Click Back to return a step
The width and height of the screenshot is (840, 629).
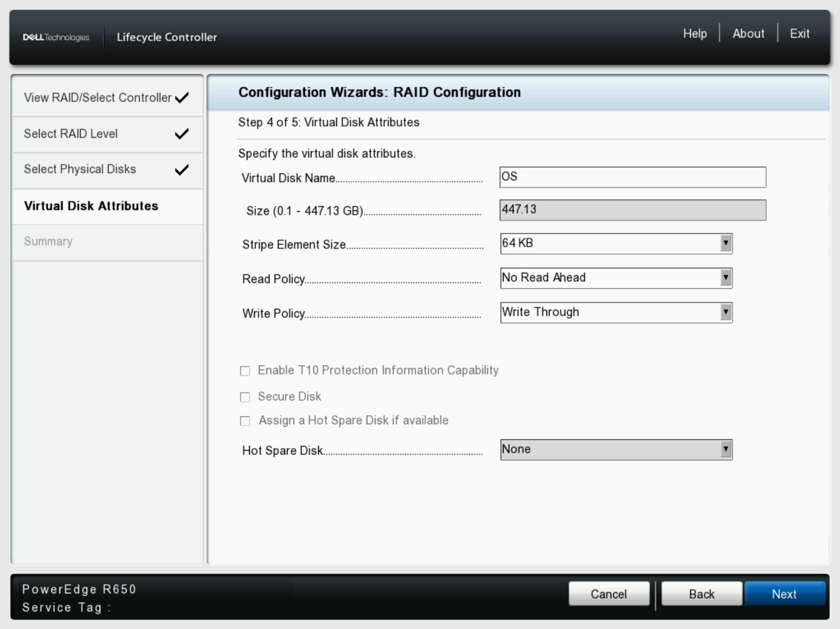coord(701,594)
